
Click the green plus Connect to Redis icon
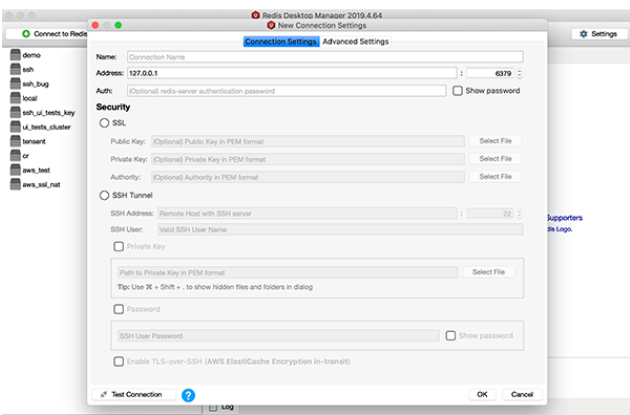[x=26, y=34]
